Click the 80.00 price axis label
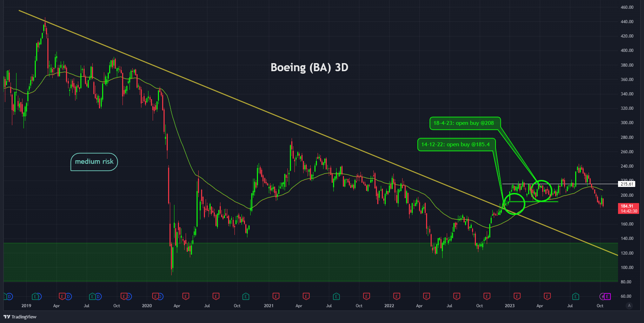 tap(626, 282)
